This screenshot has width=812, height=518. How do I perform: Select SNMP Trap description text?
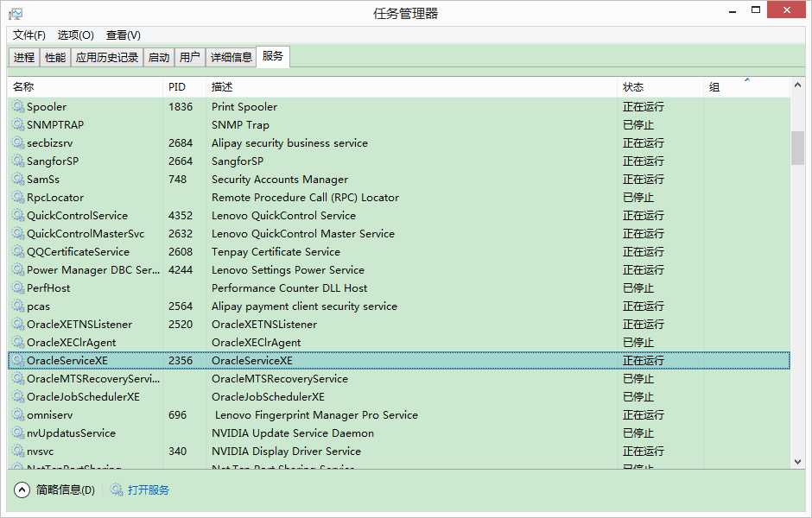(x=240, y=124)
